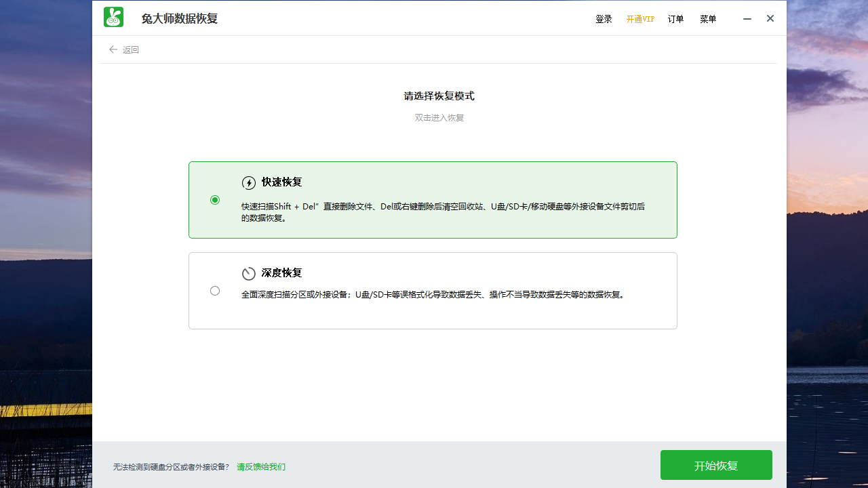Click the 兔大师数据恢复 title
Screen dimensions: 868x488
click(x=179, y=18)
